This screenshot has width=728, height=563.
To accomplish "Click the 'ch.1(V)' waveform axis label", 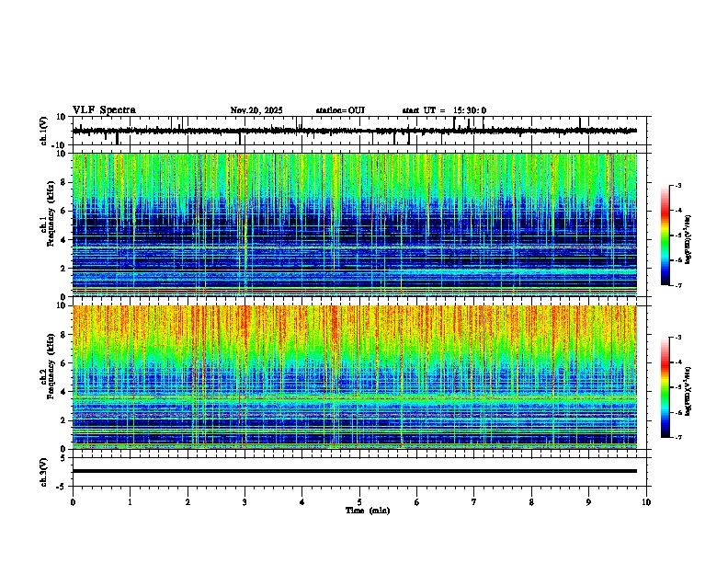I will click(44, 131).
